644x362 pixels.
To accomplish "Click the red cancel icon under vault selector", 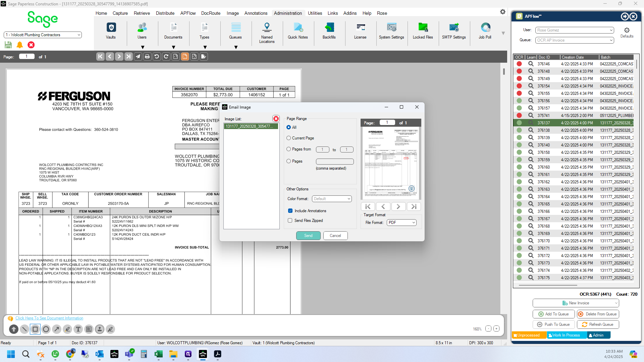I will [x=31, y=45].
